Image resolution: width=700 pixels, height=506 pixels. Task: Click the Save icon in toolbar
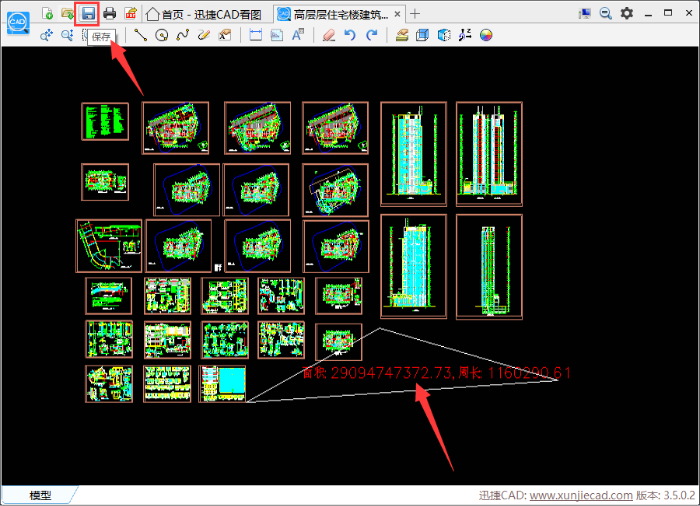89,13
